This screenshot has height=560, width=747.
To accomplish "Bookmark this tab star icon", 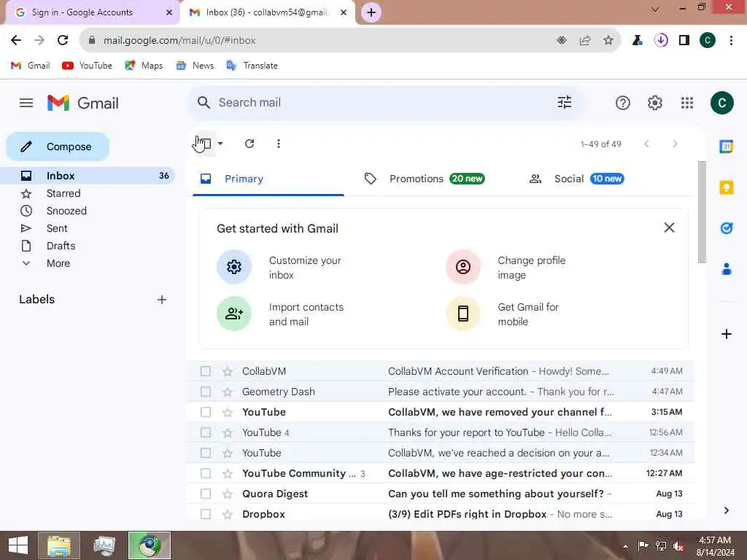I will (x=608, y=41).
